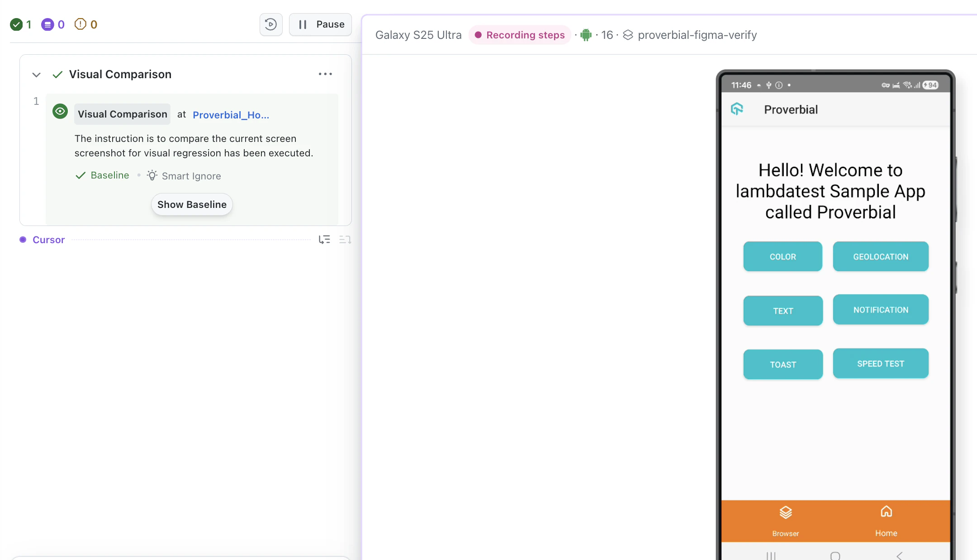Viewport: 977px width, 560px height.
Task: Click the Hello Welcome heading text
Action: [830, 191]
